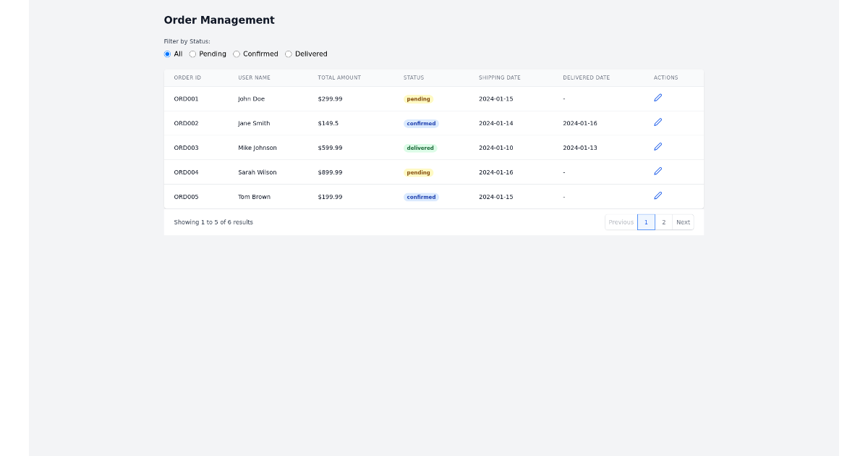Edit Sarah Wilson's order via the pencil icon
Screen dimensions: 868x456
pyautogui.click(x=658, y=171)
